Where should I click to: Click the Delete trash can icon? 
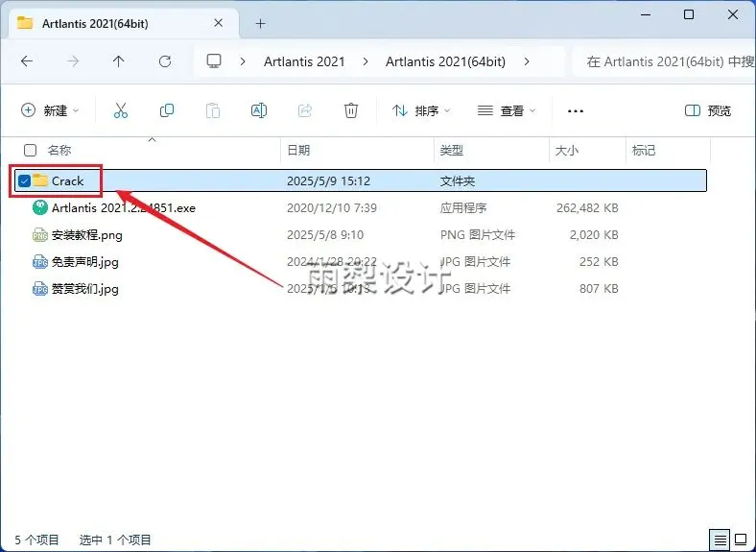(x=351, y=110)
